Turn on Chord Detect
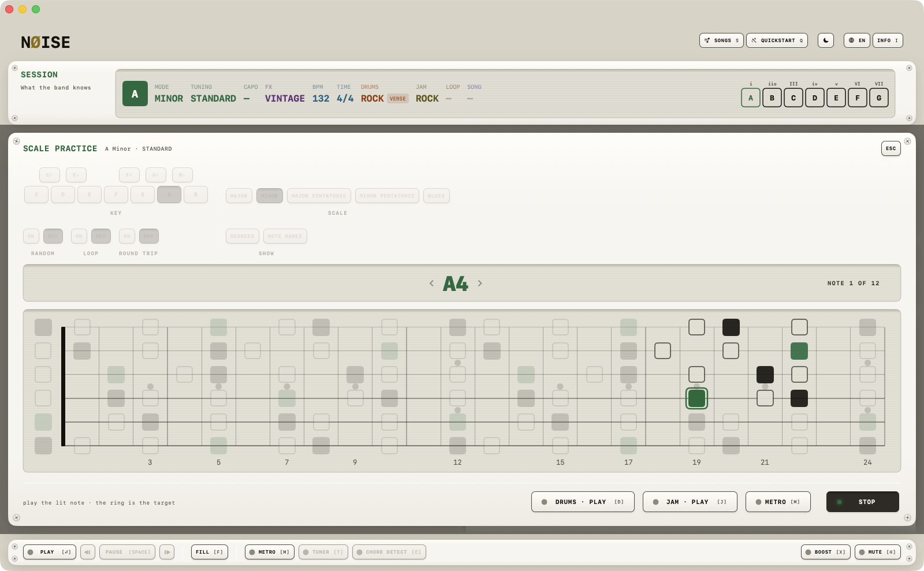 [x=389, y=552]
